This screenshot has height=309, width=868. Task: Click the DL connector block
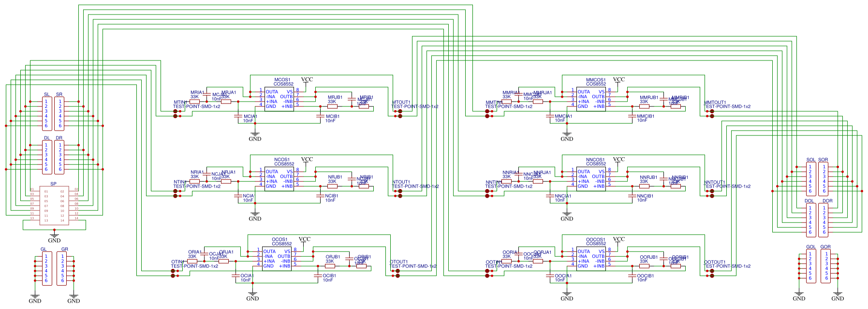[47, 157]
